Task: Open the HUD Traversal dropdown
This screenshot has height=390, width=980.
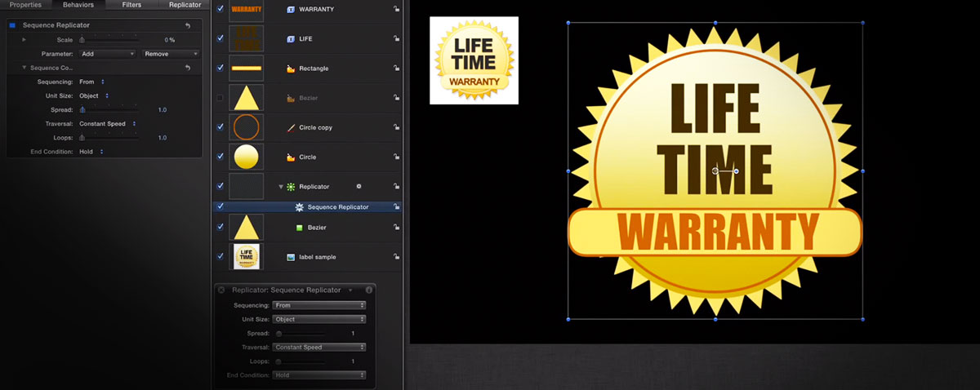Action: (319, 347)
